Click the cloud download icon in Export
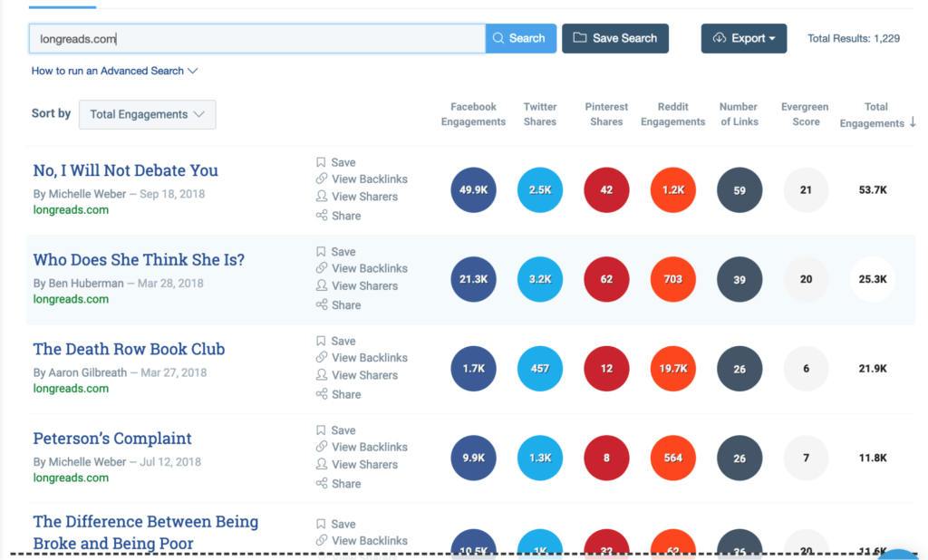928x560 pixels. [720, 38]
